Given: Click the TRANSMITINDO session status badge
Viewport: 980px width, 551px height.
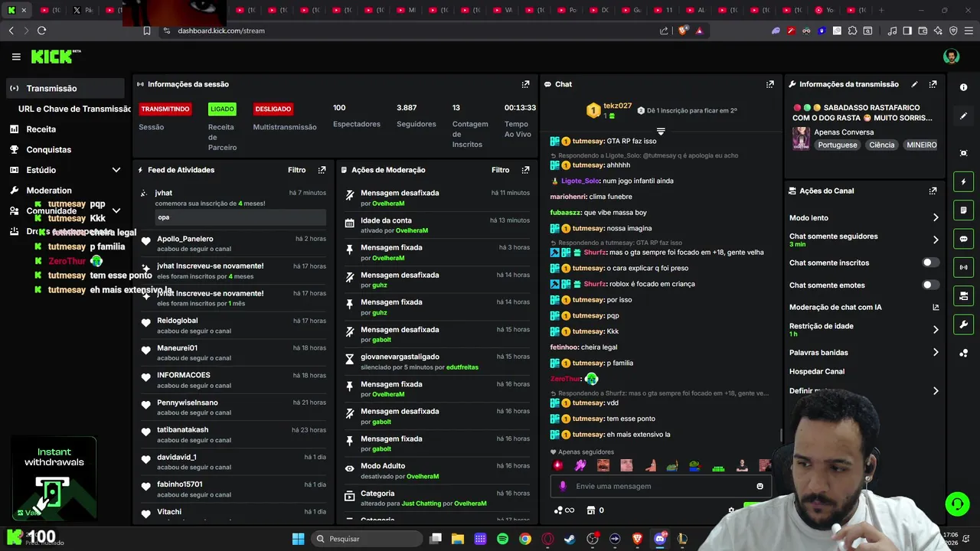Looking at the screenshot, I should [165, 109].
